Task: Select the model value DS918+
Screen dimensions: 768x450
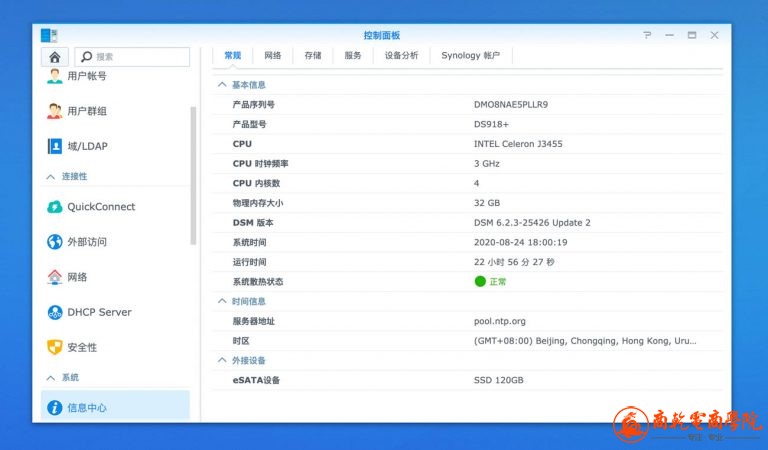Action: (491, 124)
